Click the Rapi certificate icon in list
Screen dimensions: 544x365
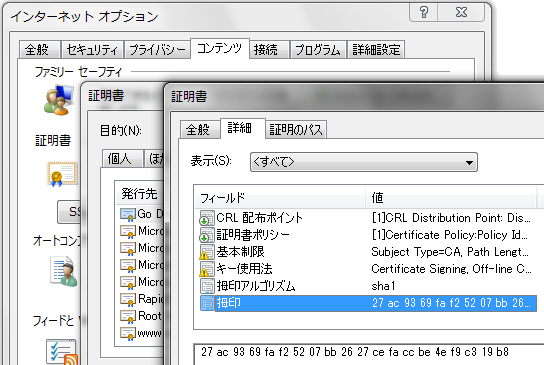(x=128, y=299)
